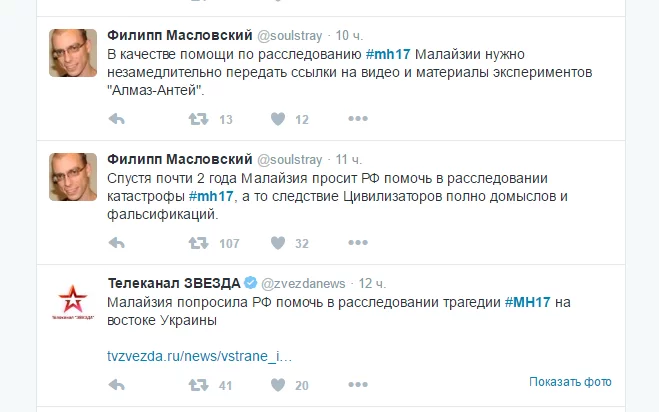
Task: Open the tvzvezda.ru news link
Action: click(x=200, y=356)
